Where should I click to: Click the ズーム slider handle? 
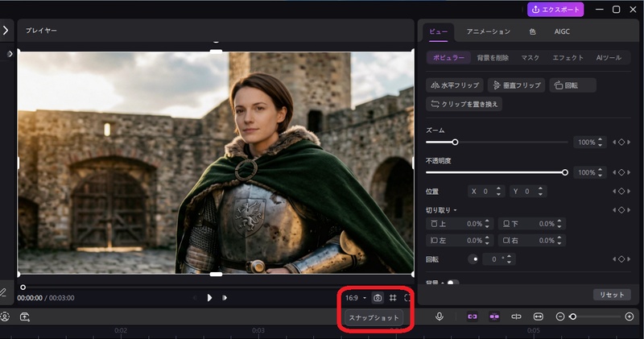click(455, 143)
